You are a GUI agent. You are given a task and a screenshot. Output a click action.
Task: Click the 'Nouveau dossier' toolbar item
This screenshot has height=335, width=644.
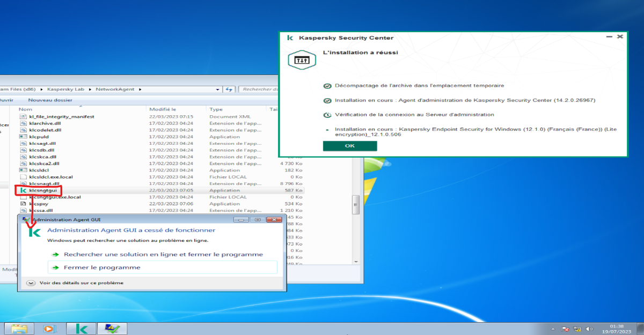pos(50,100)
